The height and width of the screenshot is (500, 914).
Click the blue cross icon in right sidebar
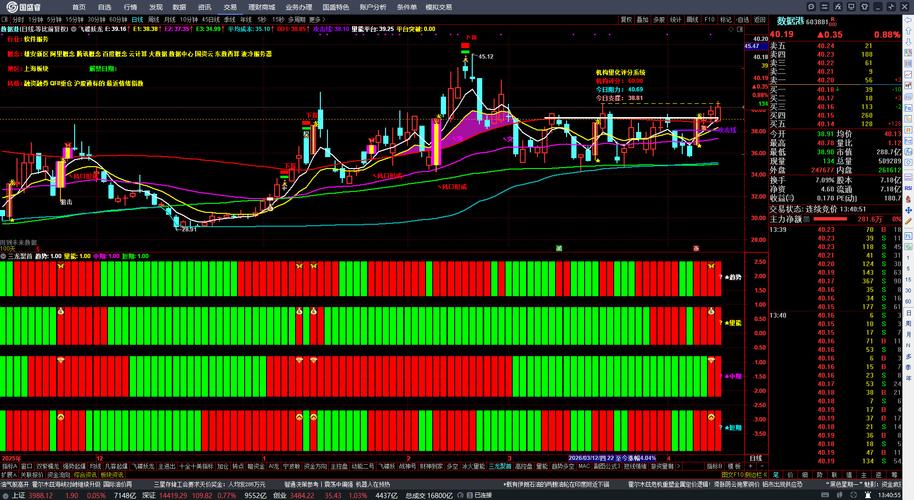point(908,210)
